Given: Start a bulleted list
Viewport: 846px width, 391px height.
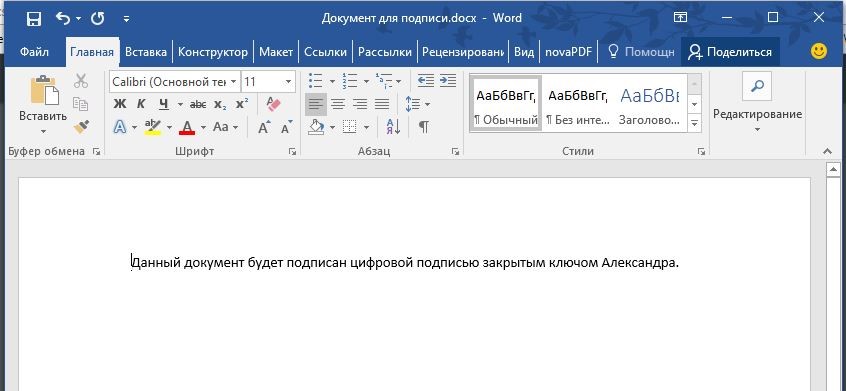Looking at the screenshot, I should (316, 81).
